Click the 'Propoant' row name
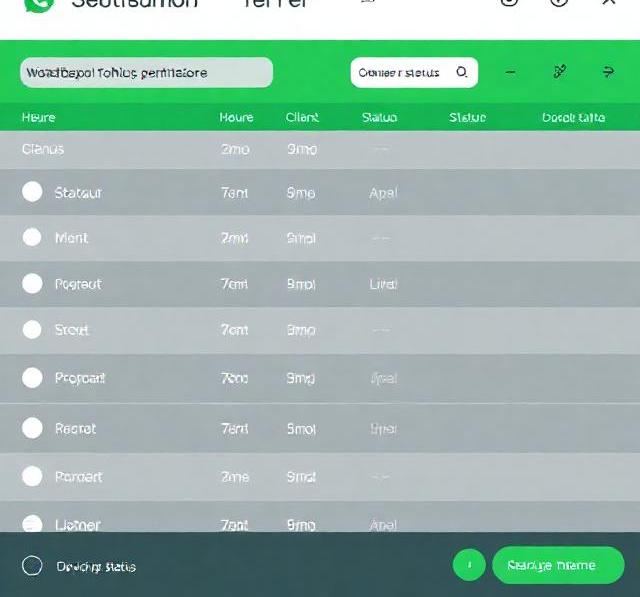 coord(80,378)
